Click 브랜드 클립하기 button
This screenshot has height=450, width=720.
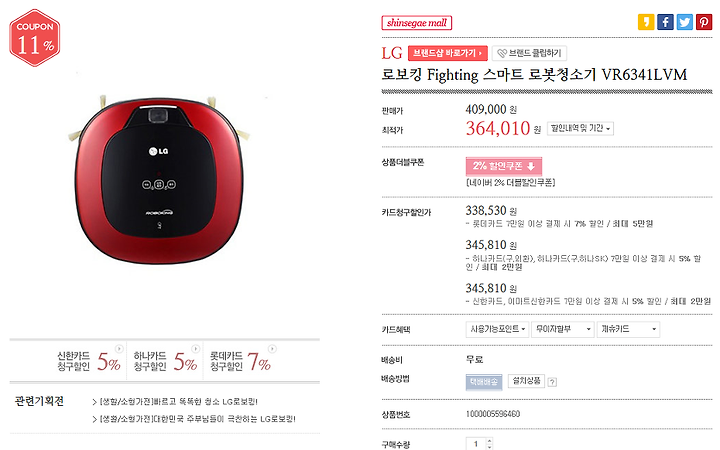point(529,53)
